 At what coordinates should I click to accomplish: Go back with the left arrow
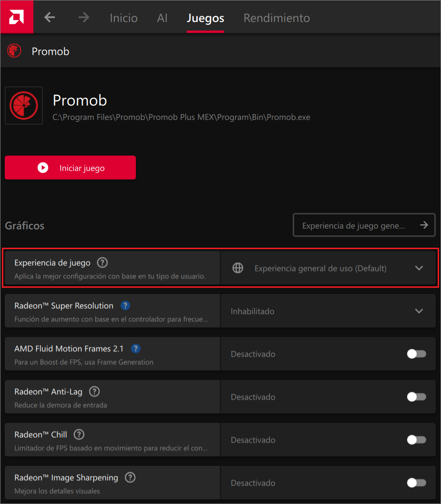(x=50, y=17)
